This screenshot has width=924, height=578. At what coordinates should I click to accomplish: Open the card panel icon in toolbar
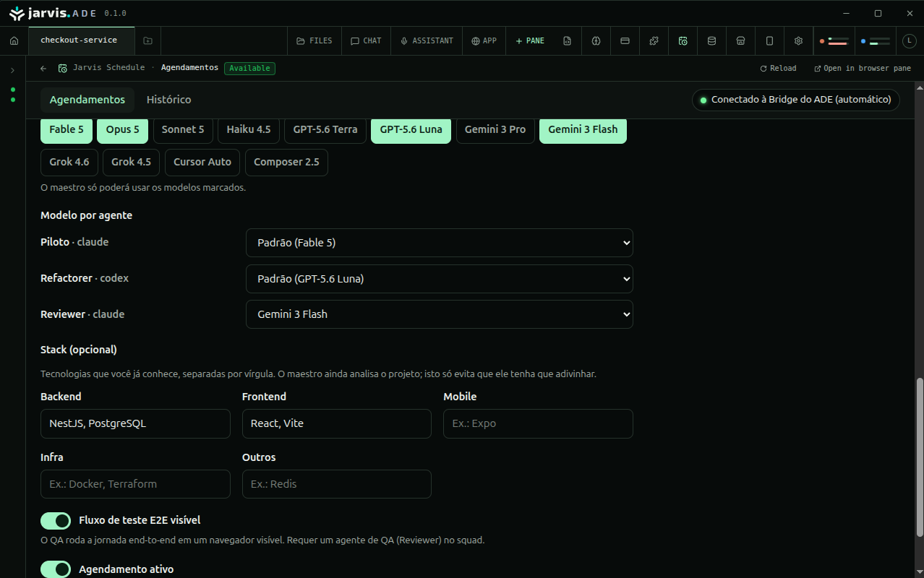coord(625,41)
